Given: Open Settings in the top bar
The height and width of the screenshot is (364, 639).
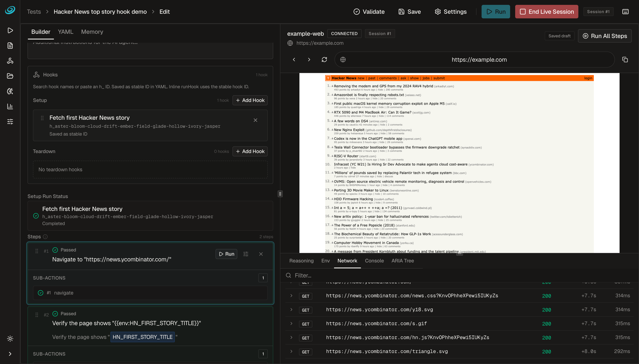Looking at the screenshot, I should pos(451,12).
